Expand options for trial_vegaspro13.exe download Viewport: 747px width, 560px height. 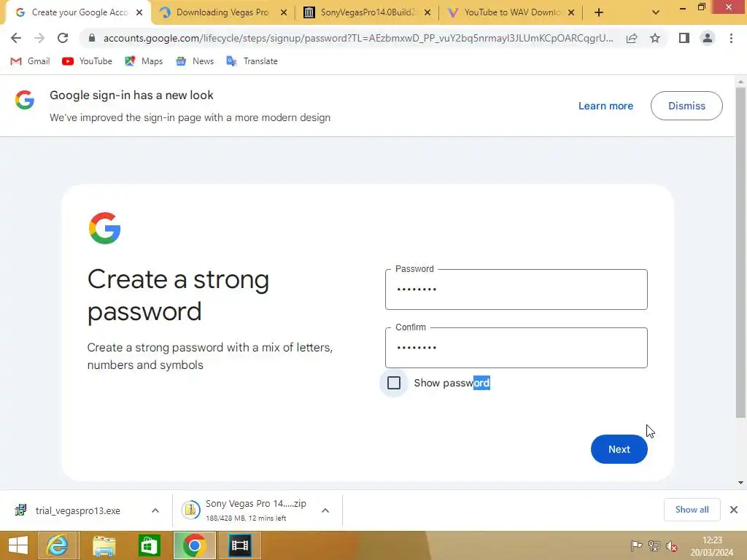[155, 510]
